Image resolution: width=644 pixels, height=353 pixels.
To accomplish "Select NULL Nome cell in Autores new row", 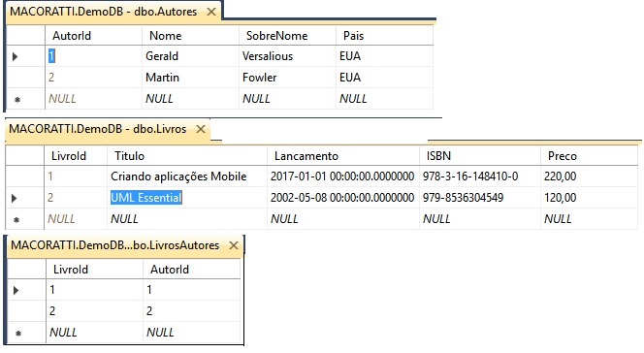I will point(190,99).
